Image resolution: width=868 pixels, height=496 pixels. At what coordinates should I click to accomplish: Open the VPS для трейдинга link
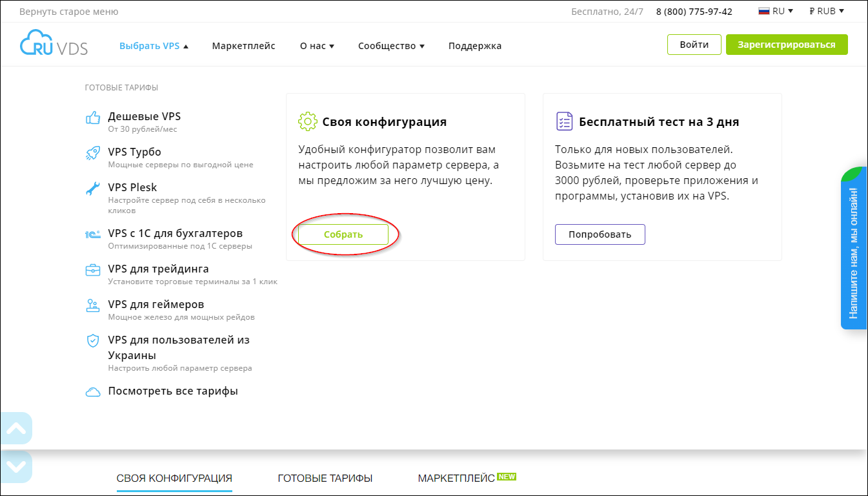coord(159,269)
